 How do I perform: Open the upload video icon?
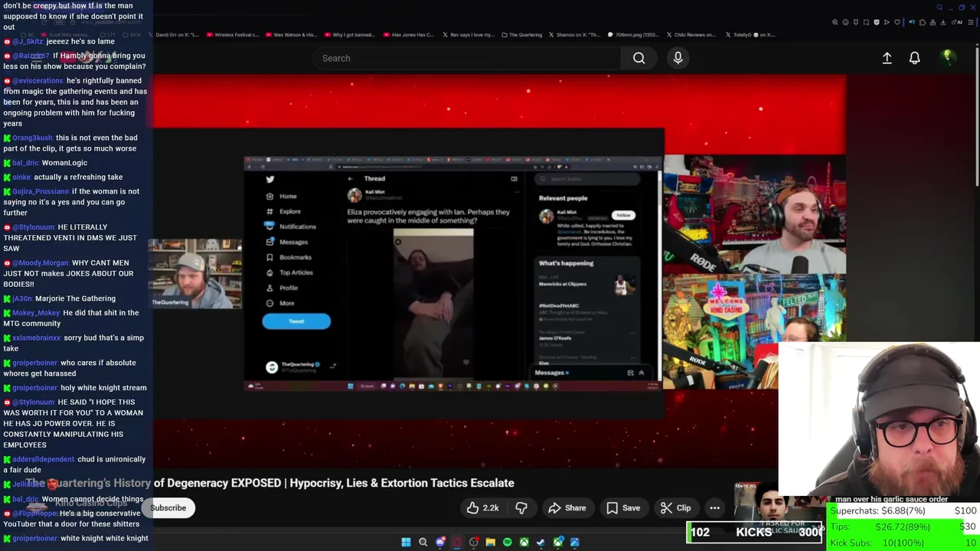click(887, 58)
